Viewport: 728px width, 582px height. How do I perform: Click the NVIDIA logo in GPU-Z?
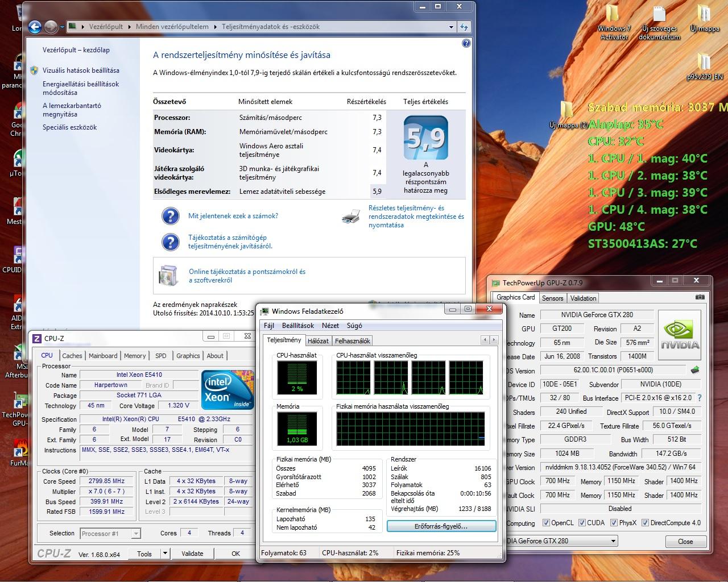pos(680,334)
